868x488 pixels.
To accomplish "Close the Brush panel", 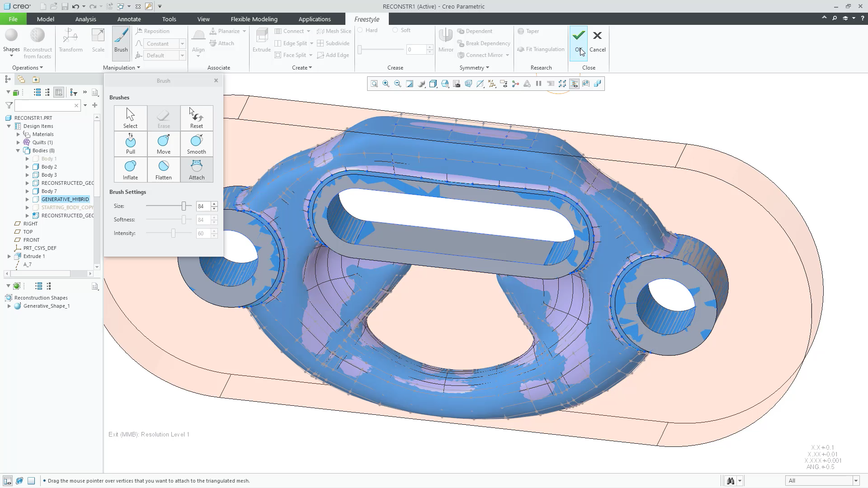I will [x=216, y=80].
